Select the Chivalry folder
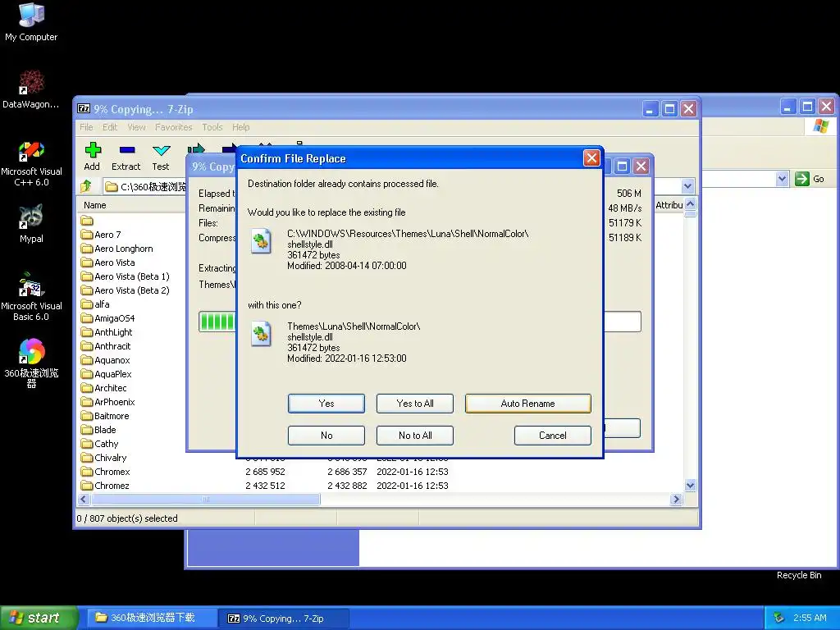This screenshot has height=630, width=840. pyautogui.click(x=104, y=458)
